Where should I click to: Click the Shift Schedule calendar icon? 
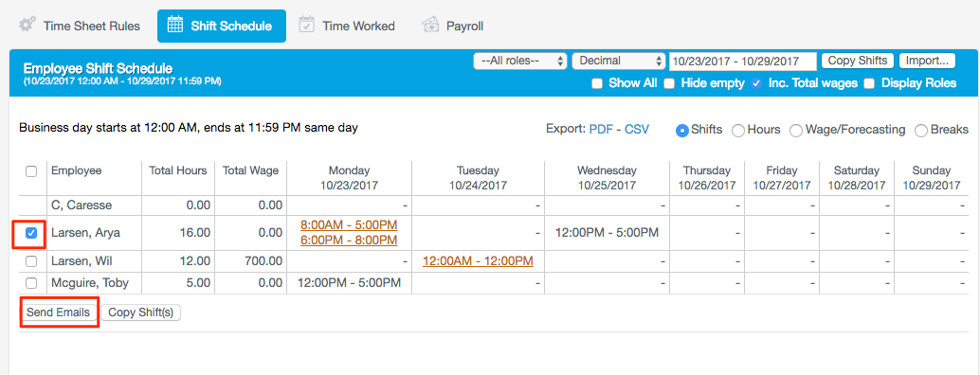click(175, 26)
